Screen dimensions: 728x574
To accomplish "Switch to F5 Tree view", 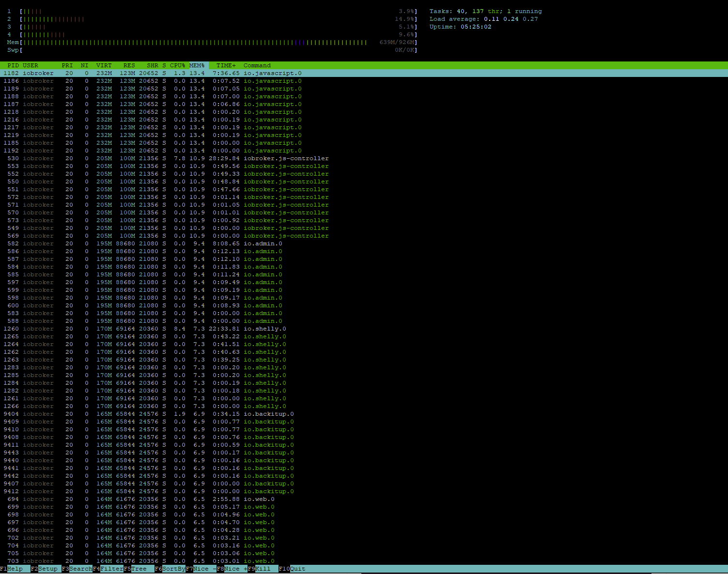I will tap(139, 569).
